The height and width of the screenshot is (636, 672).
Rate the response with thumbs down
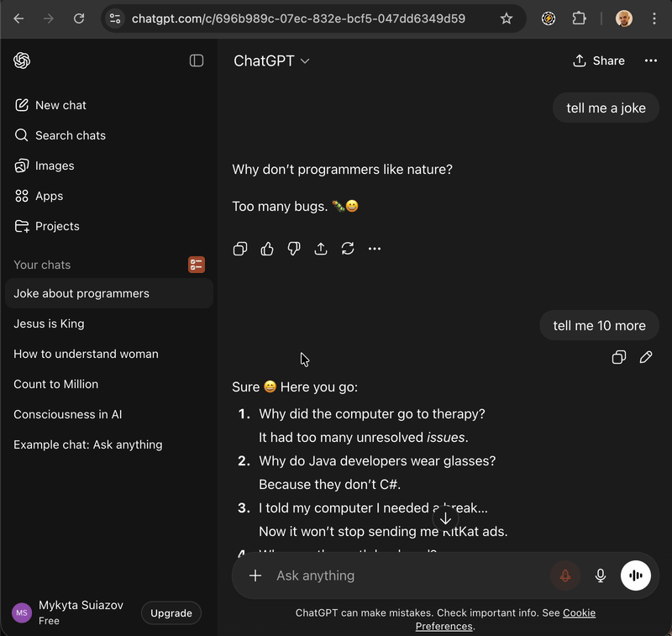(294, 249)
